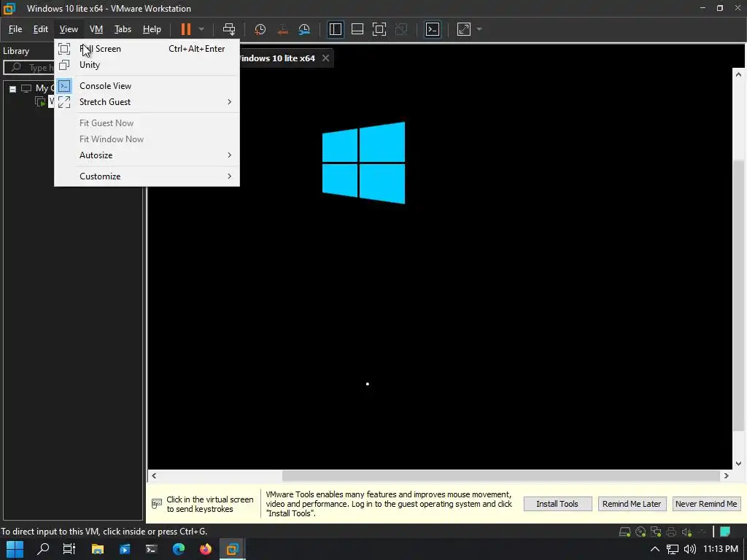Click the horizontal scrollbar left arrow
The width and height of the screenshot is (747, 560).
tap(154, 475)
